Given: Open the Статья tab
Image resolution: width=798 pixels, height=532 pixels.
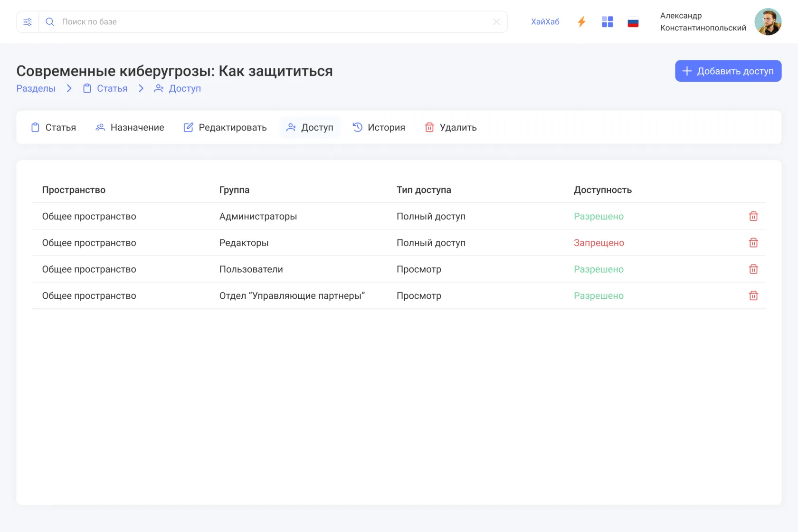Looking at the screenshot, I should (54, 127).
